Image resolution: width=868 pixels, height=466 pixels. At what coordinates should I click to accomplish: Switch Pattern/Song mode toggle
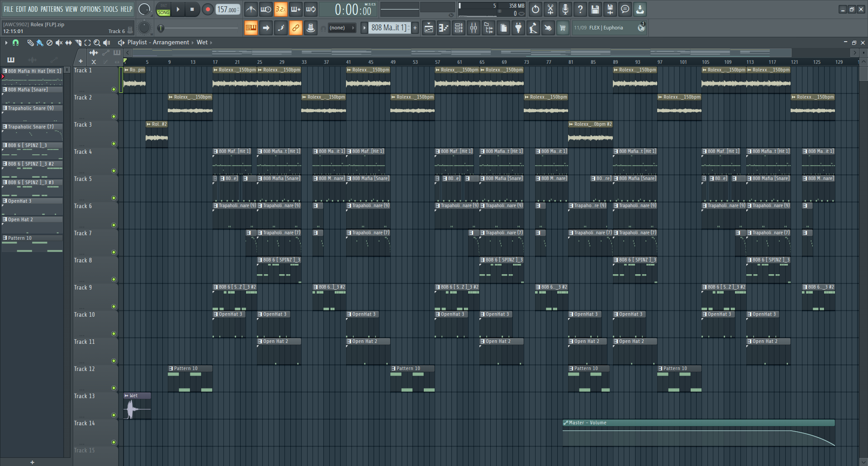(x=163, y=10)
